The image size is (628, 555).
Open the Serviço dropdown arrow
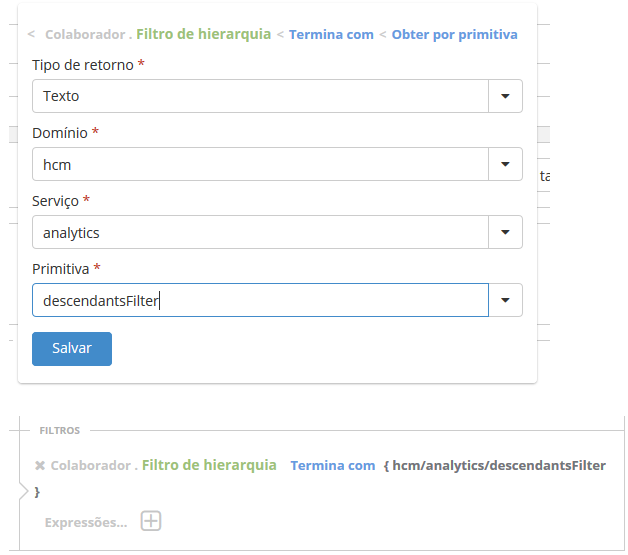point(505,232)
